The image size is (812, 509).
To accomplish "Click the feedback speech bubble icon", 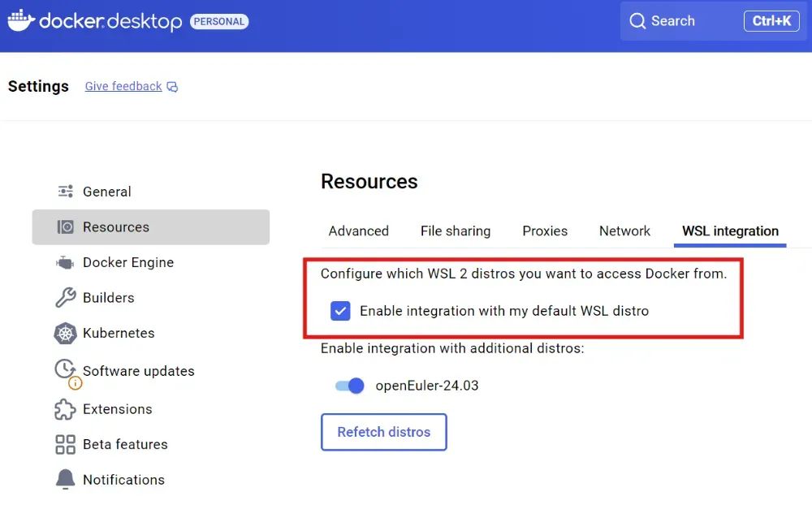I will (x=172, y=87).
